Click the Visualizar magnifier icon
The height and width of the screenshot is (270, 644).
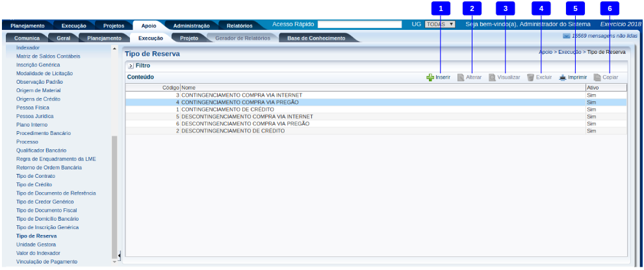[x=493, y=77]
